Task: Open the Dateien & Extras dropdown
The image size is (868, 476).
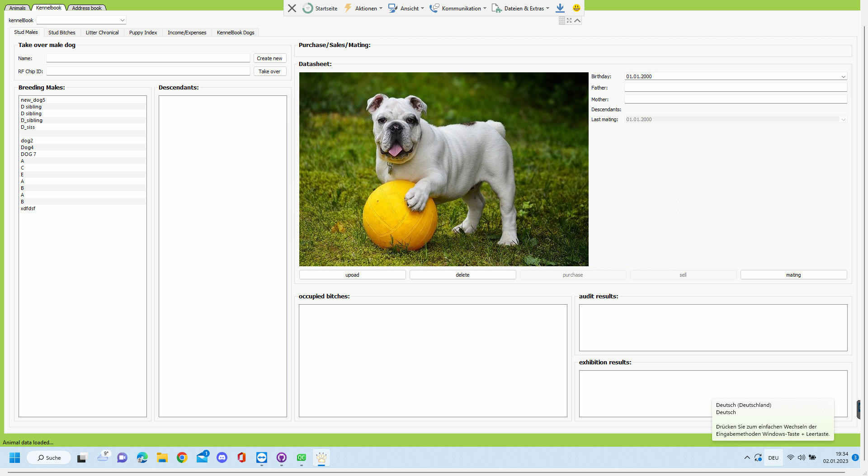Action: pos(520,8)
